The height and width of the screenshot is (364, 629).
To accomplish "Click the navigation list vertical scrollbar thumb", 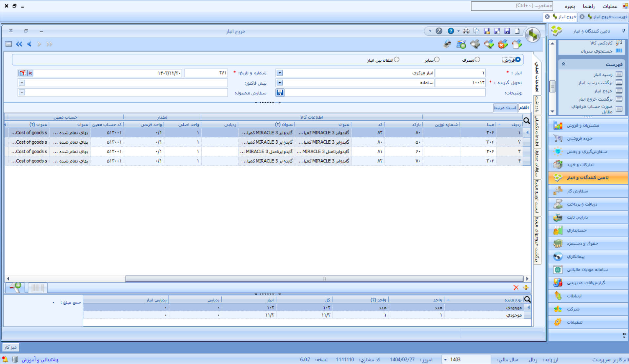I will 553,86.
